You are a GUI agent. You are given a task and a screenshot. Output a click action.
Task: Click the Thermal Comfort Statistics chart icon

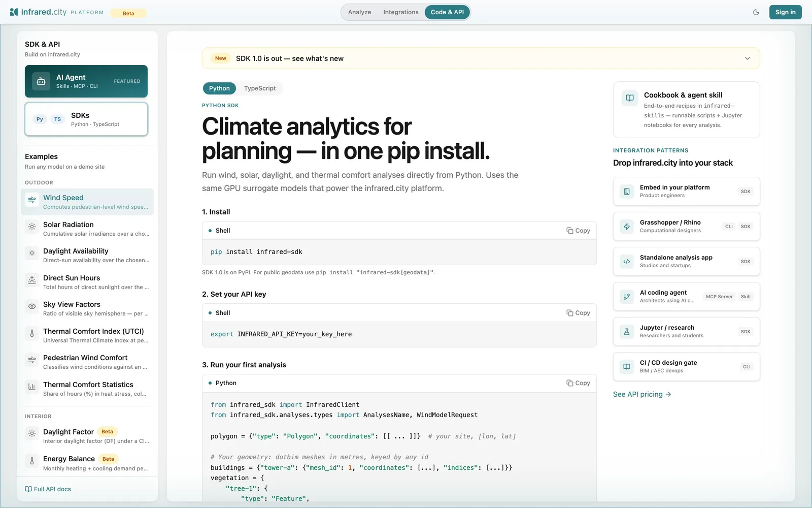coord(32,387)
